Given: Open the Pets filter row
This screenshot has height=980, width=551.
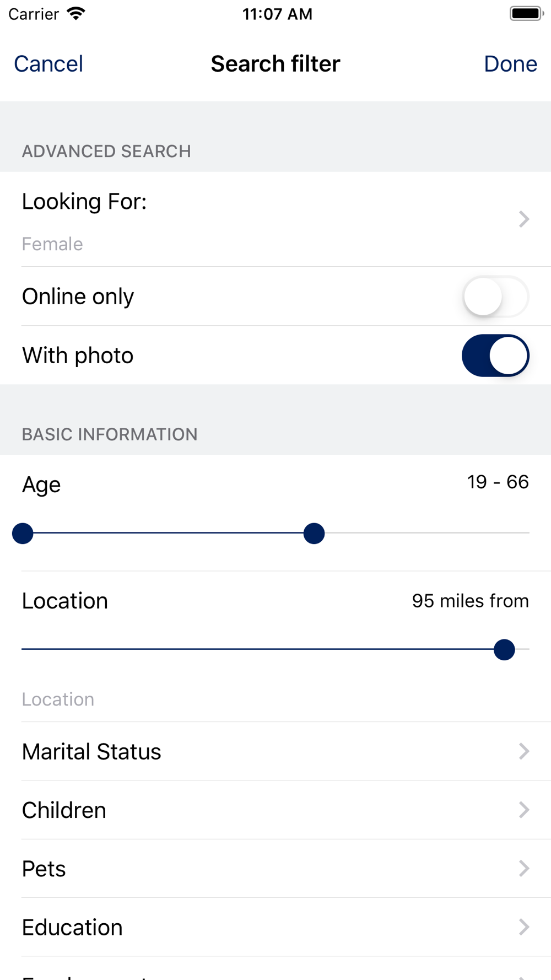Looking at the screenshot, I should point(220,869).
